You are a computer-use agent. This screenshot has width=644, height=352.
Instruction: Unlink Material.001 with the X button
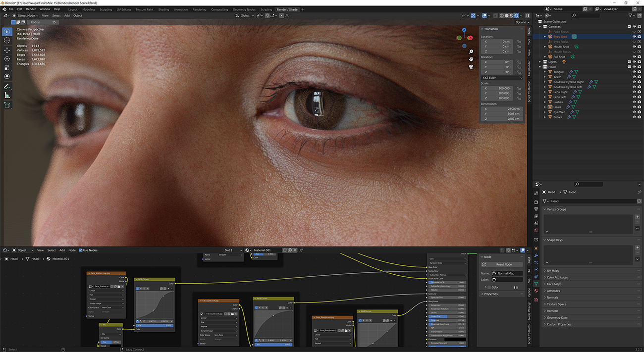[x=295, y=250]
